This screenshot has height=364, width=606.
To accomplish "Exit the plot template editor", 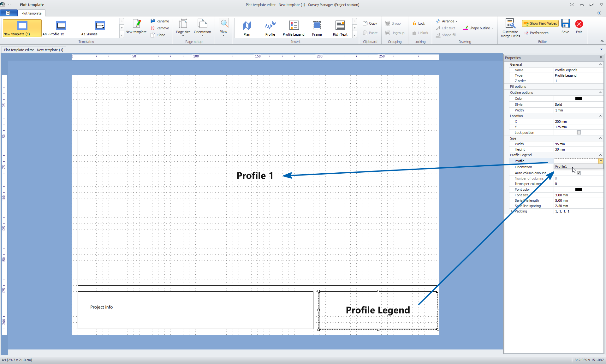I will (579, 27).
